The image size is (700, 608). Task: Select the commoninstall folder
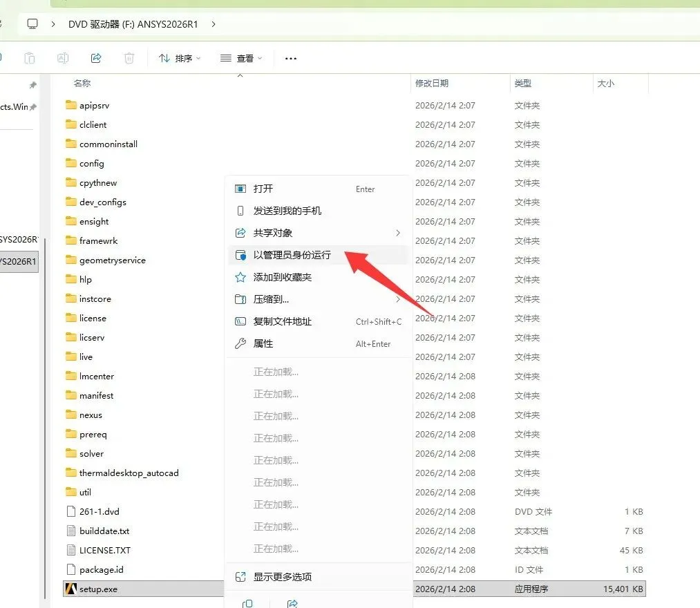[x=102, y=144]
